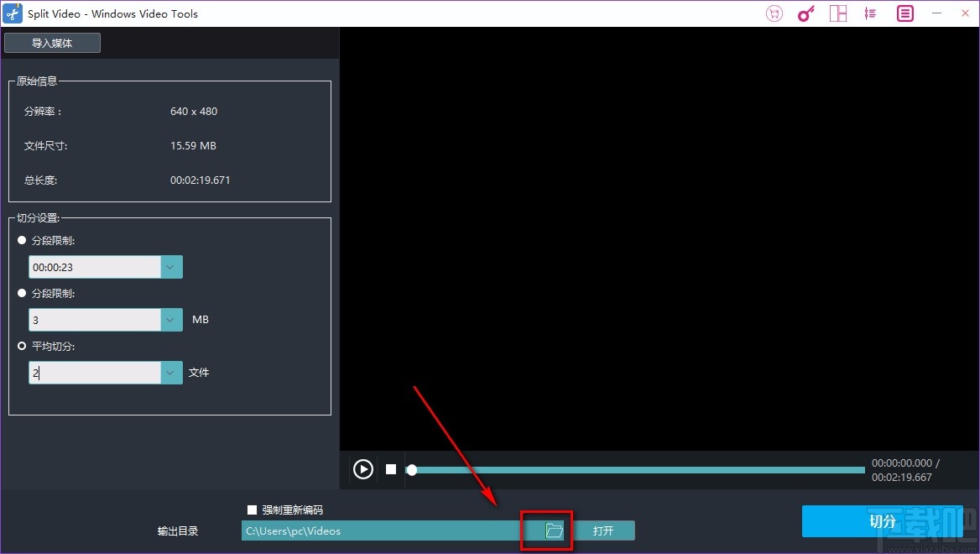Select the 平均切分 radio option
This screenshot has height=554, width=980.
pyautogui.click(x=23, y=346)
